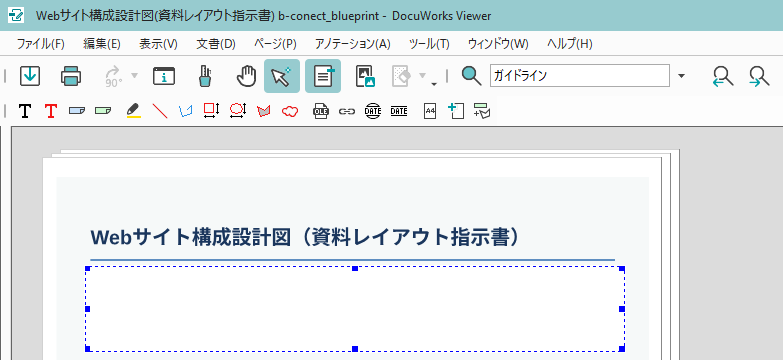783x360 pixels.
Task: Insert an OLE object annotation
Action: (x=321, y=111)
